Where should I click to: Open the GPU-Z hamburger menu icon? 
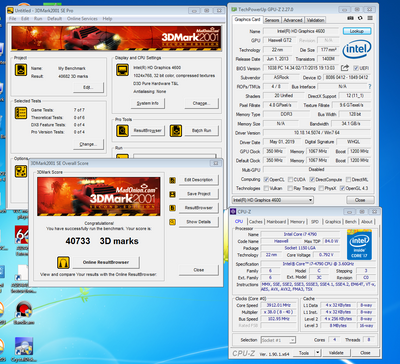(x=370, y=18)
